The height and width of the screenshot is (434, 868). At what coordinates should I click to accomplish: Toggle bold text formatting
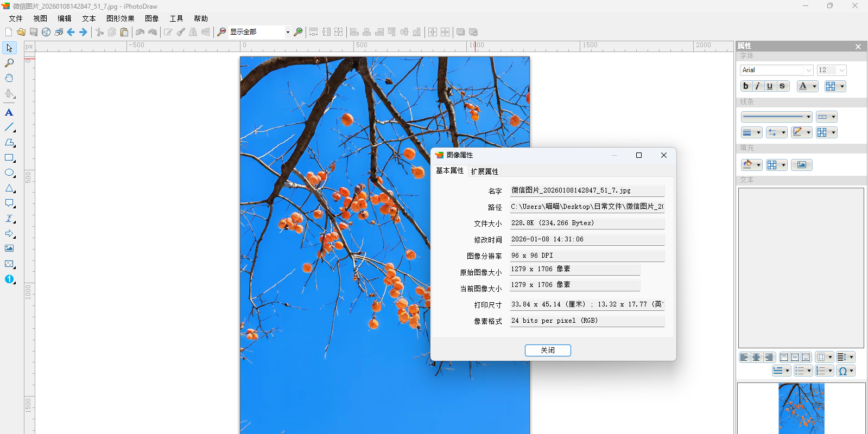coord(746,86)
